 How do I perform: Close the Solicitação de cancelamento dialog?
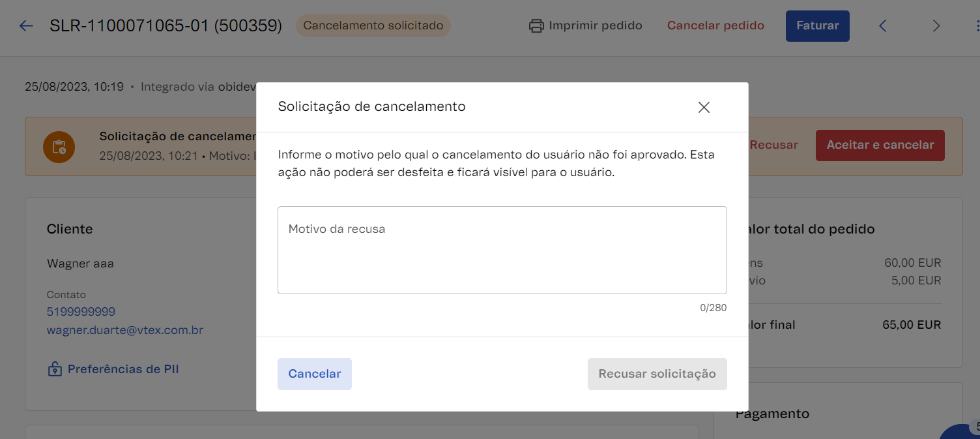(704, 108)
